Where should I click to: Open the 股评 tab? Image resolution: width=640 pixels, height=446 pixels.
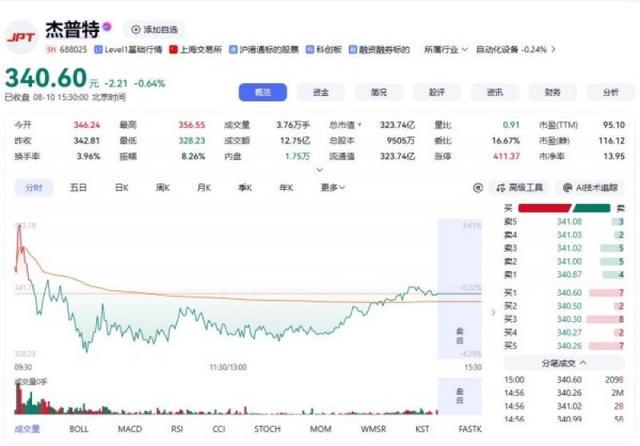(x=437, y=92)
